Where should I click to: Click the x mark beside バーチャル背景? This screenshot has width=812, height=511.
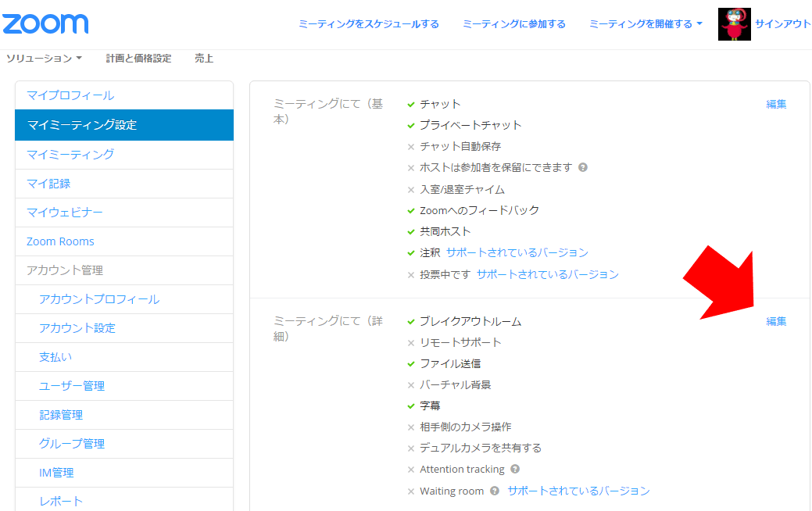pyautogui.click(x=411, y=385)
